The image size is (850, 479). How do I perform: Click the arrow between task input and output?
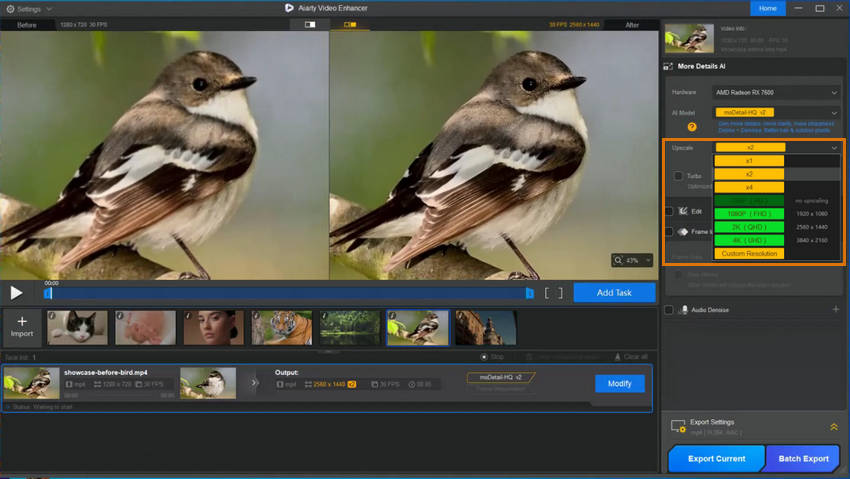pyautogui.click(x=254, y=383)
